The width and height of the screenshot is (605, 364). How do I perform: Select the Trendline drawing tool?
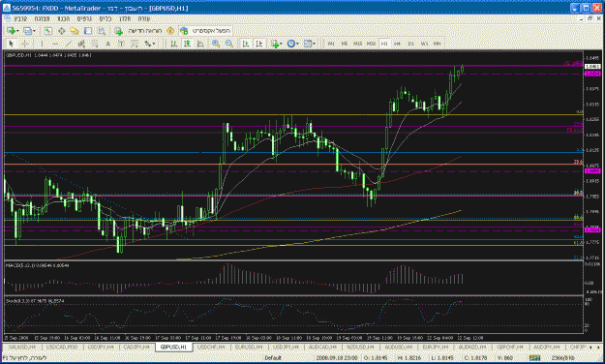pos(69,44)
